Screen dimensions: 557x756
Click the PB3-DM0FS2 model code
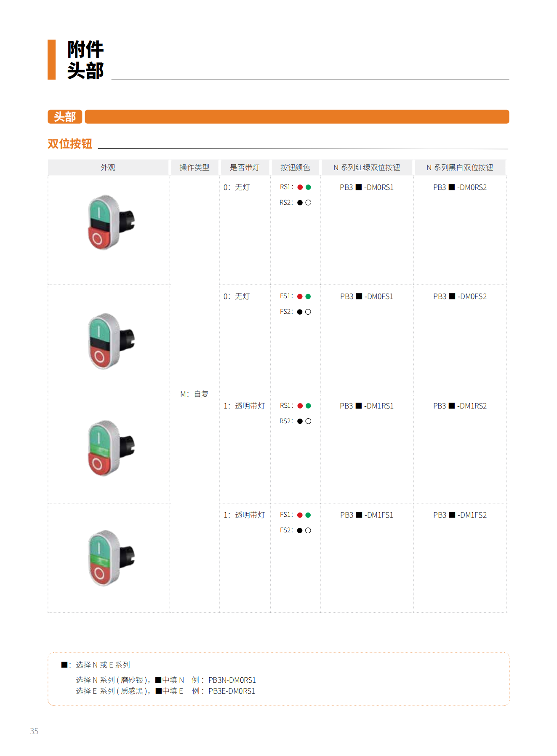click(460, 297)
